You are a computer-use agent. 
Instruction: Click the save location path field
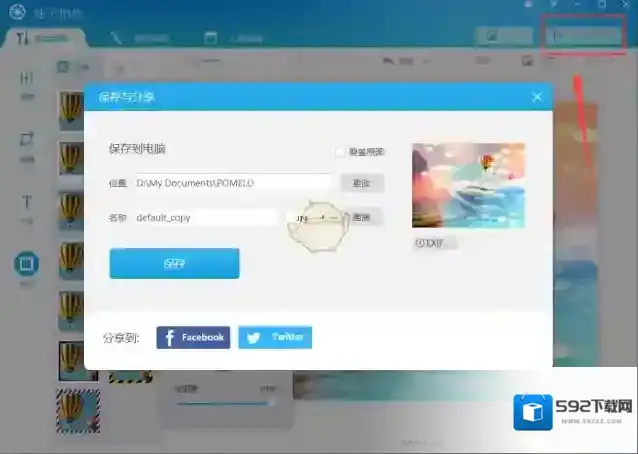click(231, 183)
